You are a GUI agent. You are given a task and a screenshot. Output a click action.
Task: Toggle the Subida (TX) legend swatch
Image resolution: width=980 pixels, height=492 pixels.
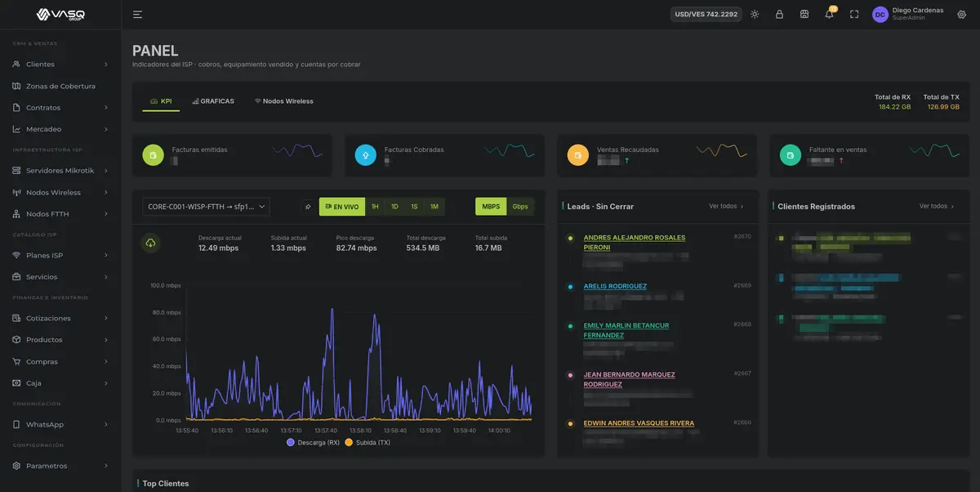[350, 442]
